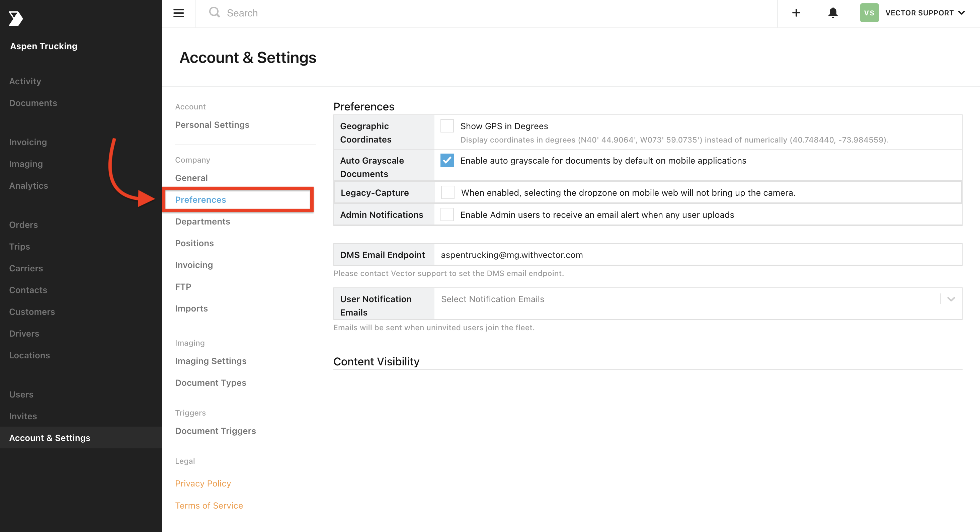
Task: Uncheck Auto Grayscale Documents checkbox
Action: tap(447, 160)
